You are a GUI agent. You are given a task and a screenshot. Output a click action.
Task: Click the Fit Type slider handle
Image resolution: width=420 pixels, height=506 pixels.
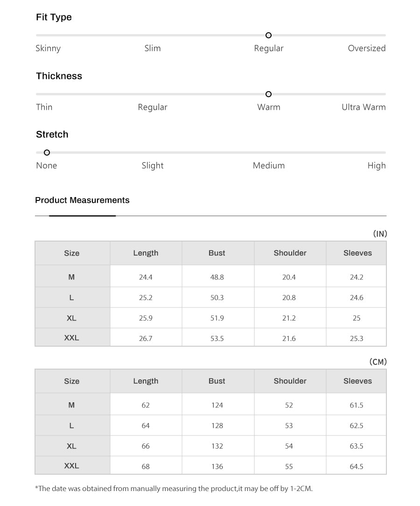click(x=268, y=35)
